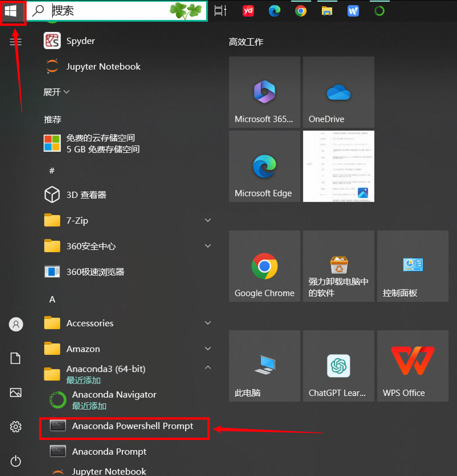Expand the Amazon folder
This screenshot has width=457, height=476.
click(x=128, y=348)
